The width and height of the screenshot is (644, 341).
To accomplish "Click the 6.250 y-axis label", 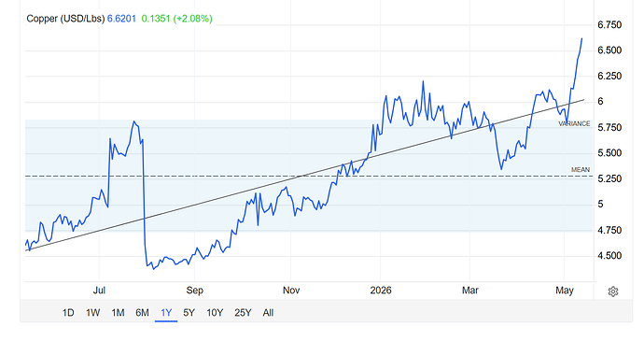I will point(609,76).
